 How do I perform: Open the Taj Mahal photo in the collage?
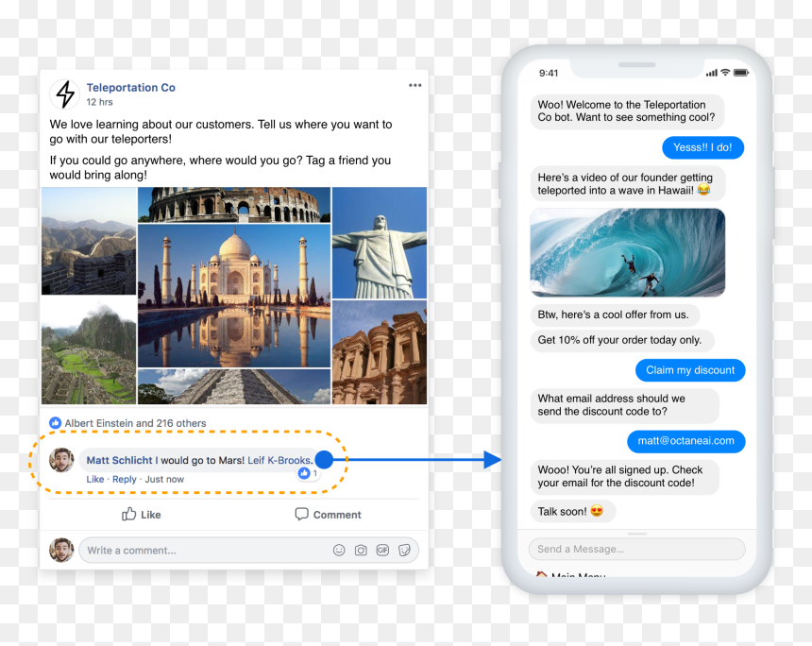point(234,296)
